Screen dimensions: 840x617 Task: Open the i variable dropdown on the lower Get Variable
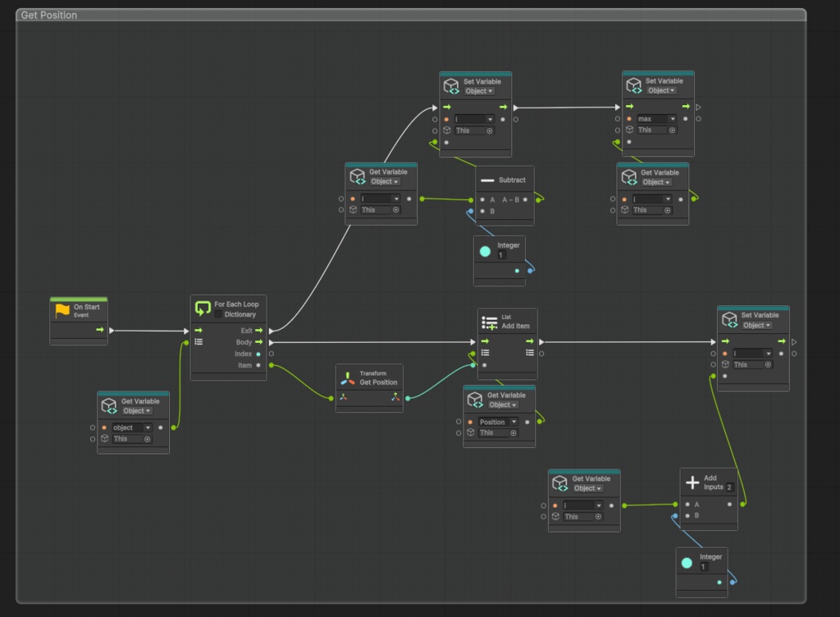[x=583, y=505]
